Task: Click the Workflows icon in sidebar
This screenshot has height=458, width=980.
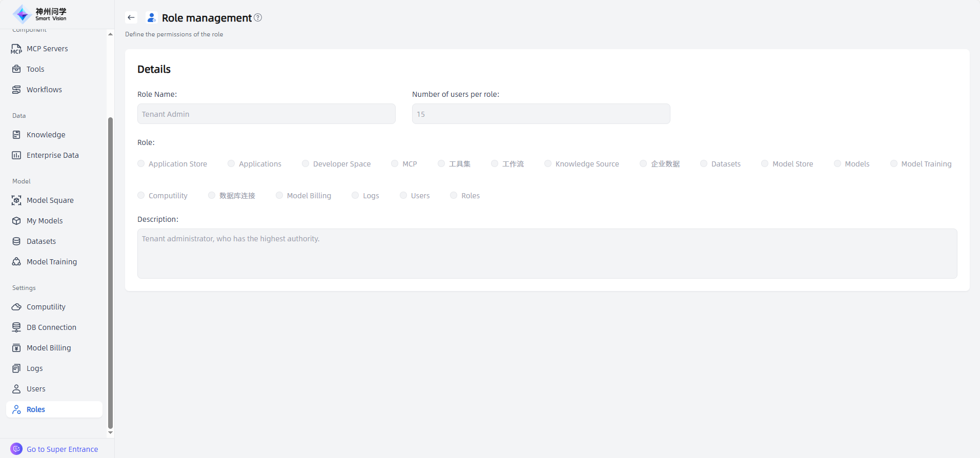Action: click(x=16, y=90)
